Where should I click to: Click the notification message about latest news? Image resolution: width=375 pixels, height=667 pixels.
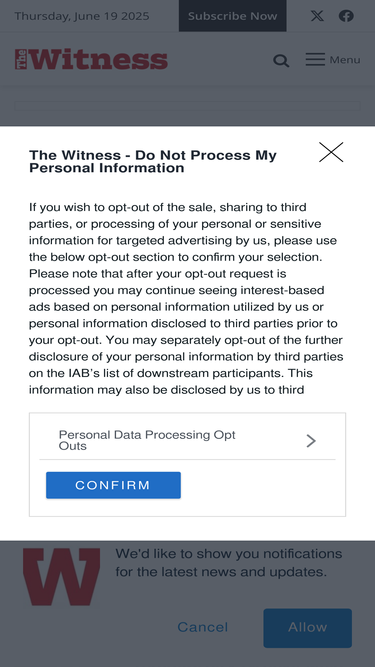pyautogui.click(x=229, y=562)
